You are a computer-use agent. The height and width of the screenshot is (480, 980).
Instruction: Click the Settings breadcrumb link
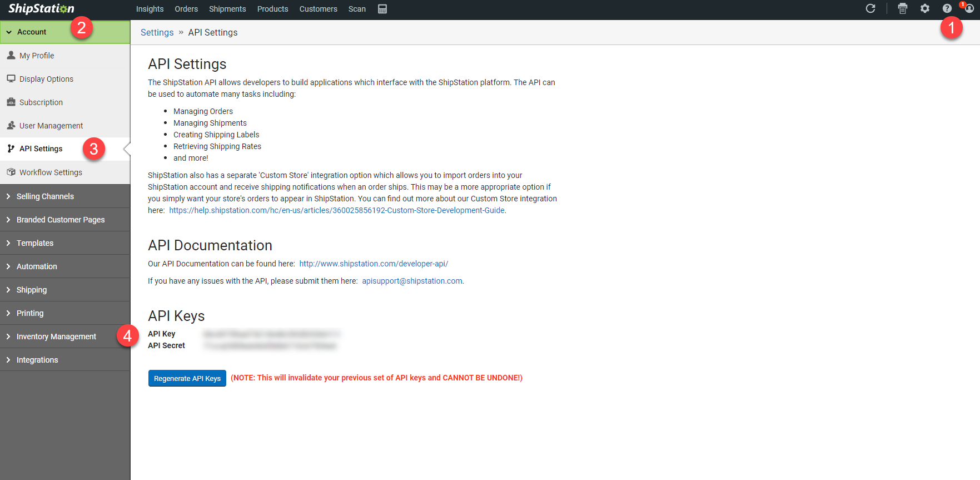point(157,32)
